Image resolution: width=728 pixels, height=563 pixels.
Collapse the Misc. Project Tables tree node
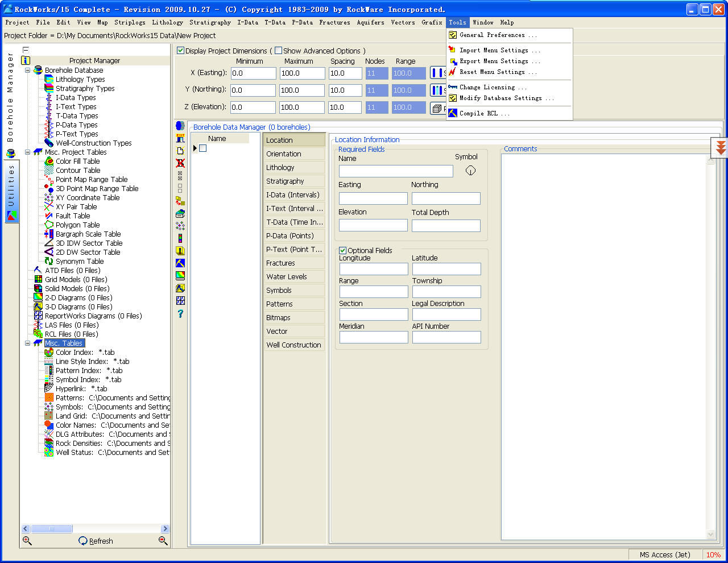[28, 152]
